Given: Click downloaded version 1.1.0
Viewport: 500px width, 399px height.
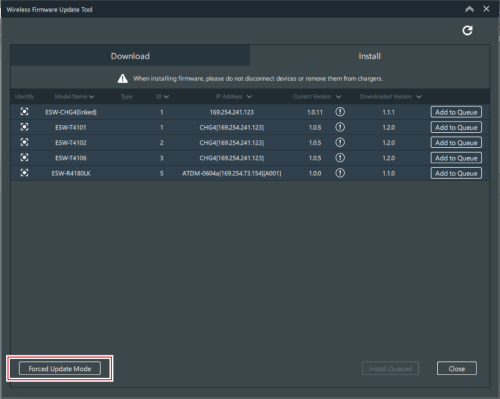Looking at the screenshot, I should [388, 173].
